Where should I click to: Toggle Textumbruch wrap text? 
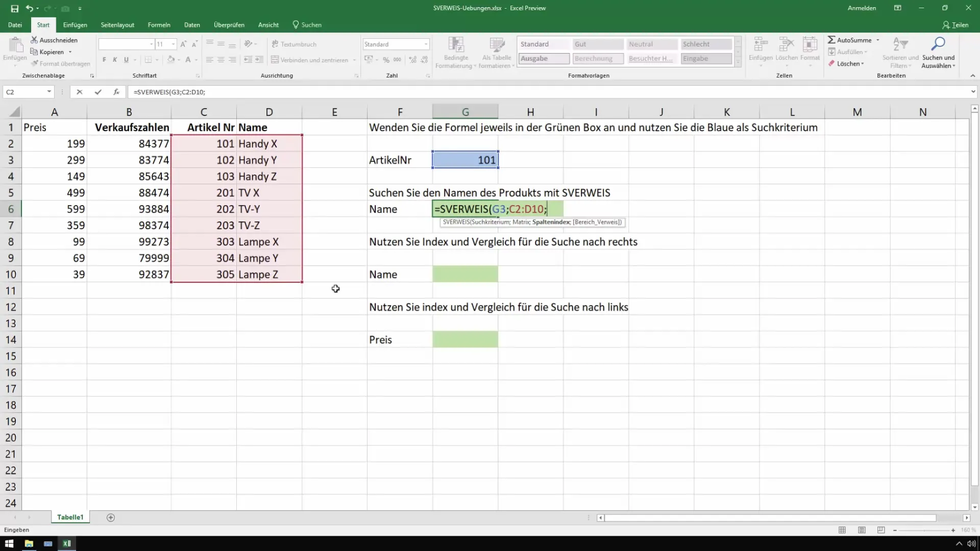coord(294,44)
